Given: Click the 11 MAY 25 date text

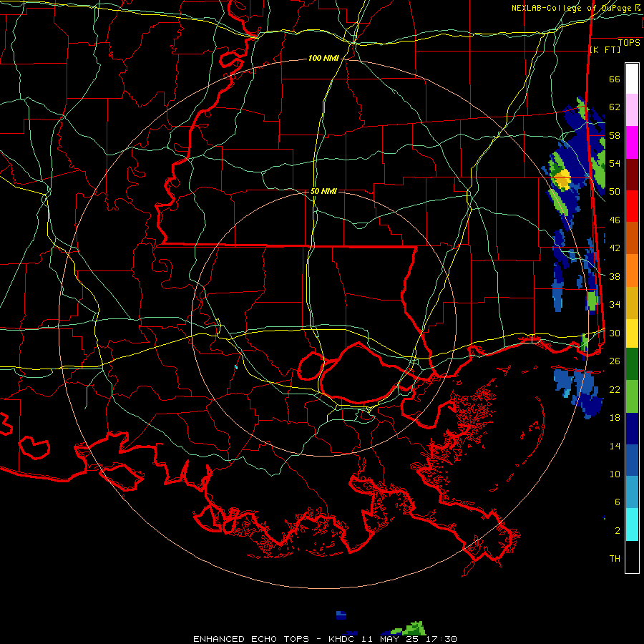Looking at the screenshot, I should 389,639.
